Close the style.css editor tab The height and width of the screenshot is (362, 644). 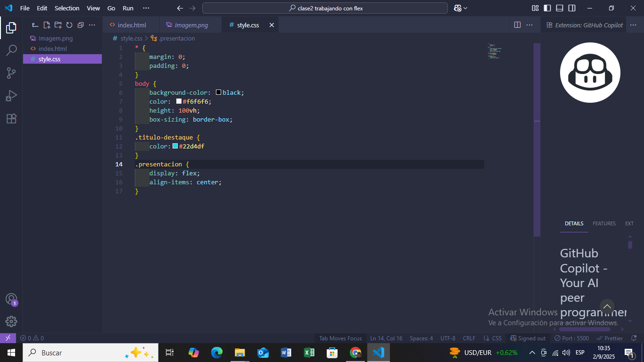(x=272, y=25)
